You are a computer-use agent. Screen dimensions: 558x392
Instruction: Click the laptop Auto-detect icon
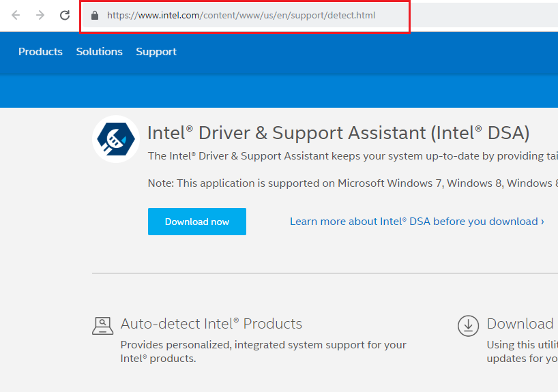[102, 326]
